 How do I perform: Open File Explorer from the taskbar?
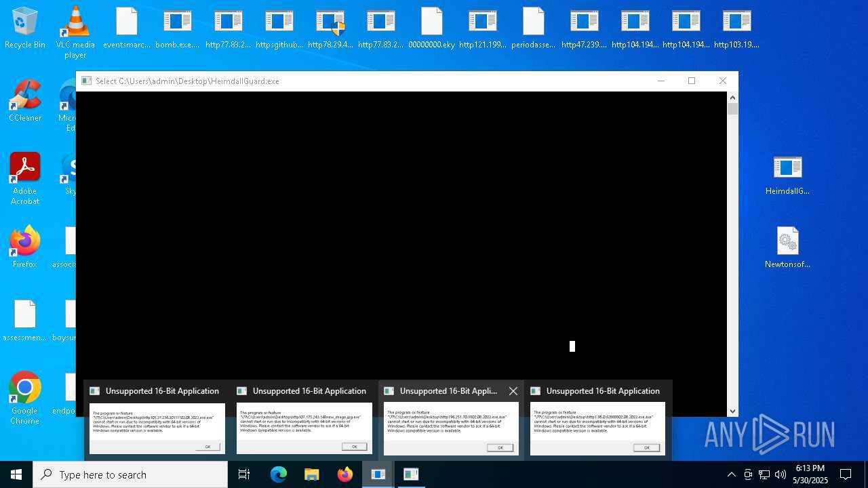pos(312,474)
